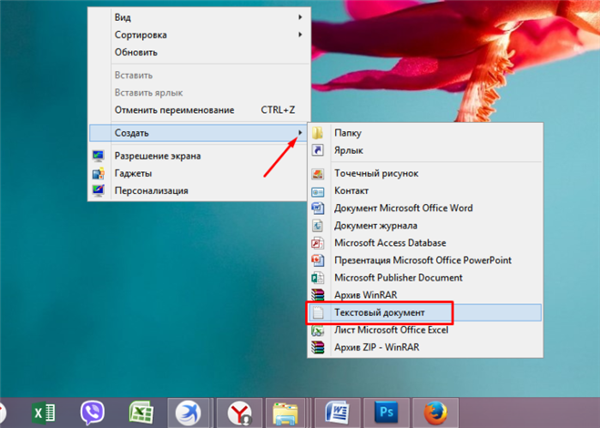Click the WinRAR icon beside Архив WinRAR
The height and width of the screenshot is (428, 600).
(318, 295)
